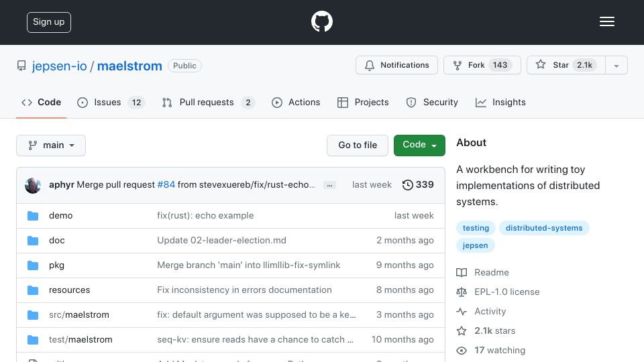Open the Projects tab
This screenshot has width=644, height=362.
(363, 102)
